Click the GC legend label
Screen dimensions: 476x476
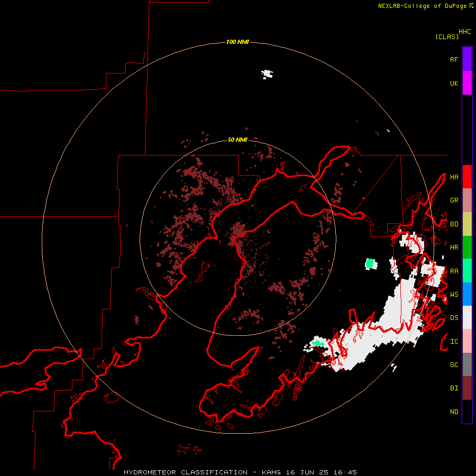454,365
